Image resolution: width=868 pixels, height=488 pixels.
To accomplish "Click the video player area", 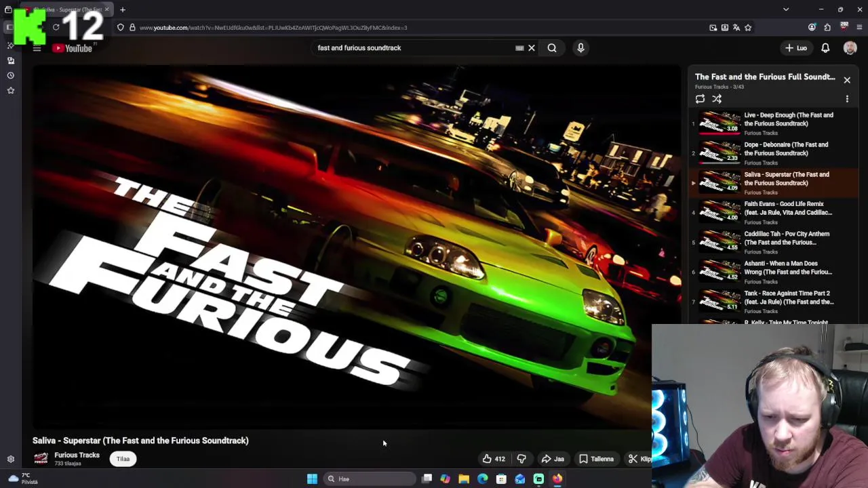I will point(356,247).
